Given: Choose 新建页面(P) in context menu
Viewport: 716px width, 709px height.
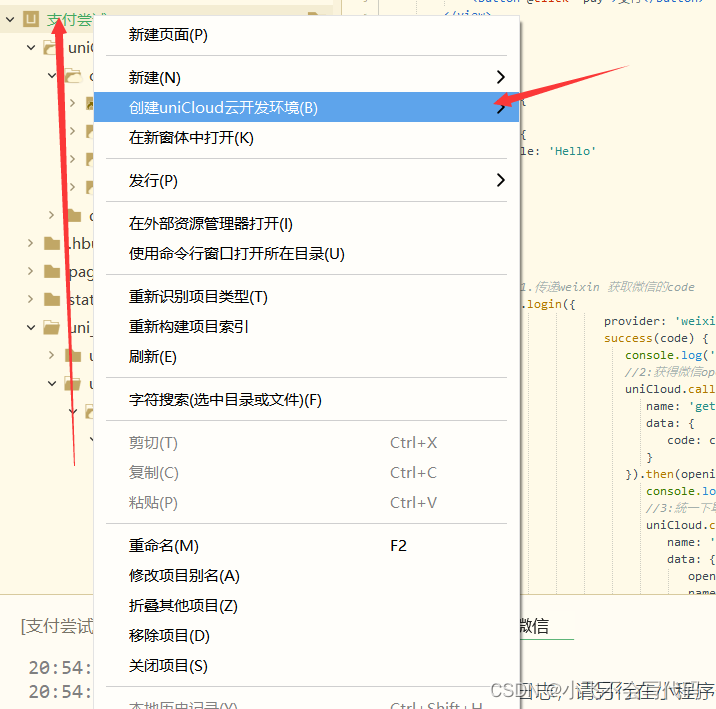Looking at the screenshot, I should 306,35.
